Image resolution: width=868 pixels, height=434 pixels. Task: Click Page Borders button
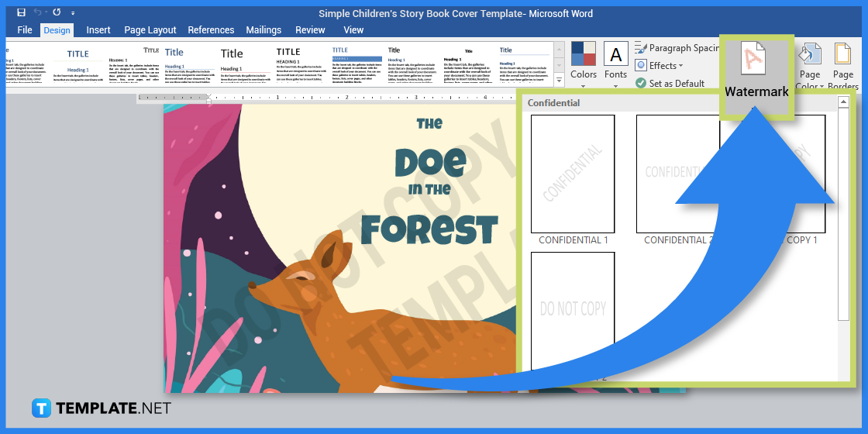tap(843, 65)
